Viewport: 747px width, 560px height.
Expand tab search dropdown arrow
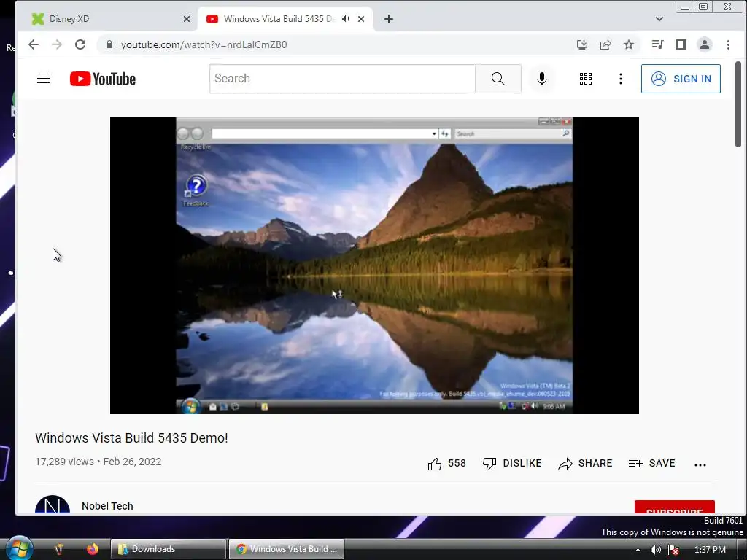coord(659,19)
